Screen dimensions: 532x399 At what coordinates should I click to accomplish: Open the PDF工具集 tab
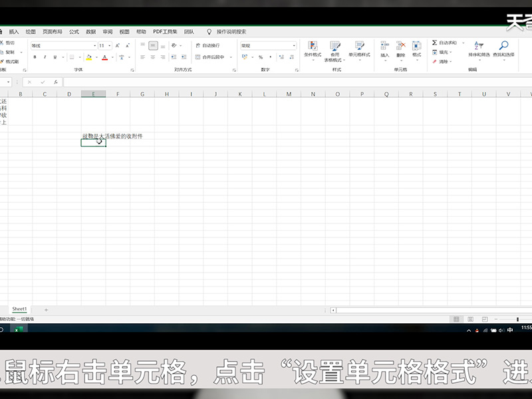point(165,31)
